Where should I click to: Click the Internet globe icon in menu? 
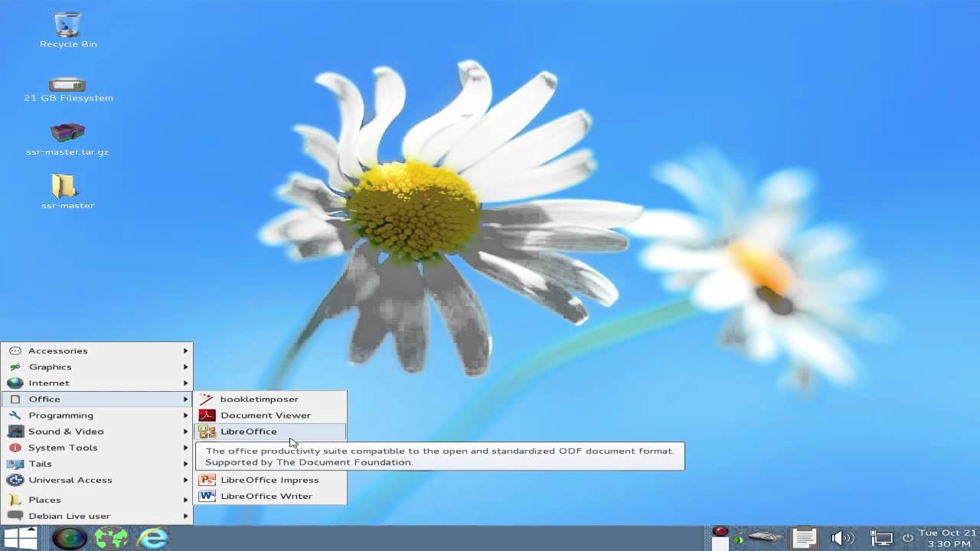[15, 383]
